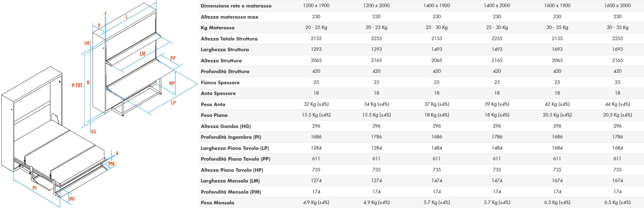The height and width of the screenshot is (208, 644).
Task: Select the 1400 x 1900 column header
Action: [436, 6]
